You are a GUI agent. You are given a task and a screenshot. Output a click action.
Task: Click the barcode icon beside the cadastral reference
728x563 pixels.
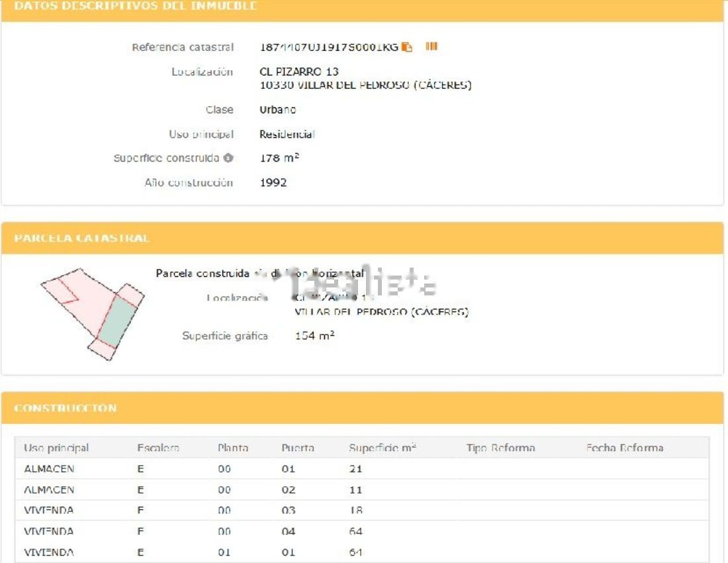point(432,46)
